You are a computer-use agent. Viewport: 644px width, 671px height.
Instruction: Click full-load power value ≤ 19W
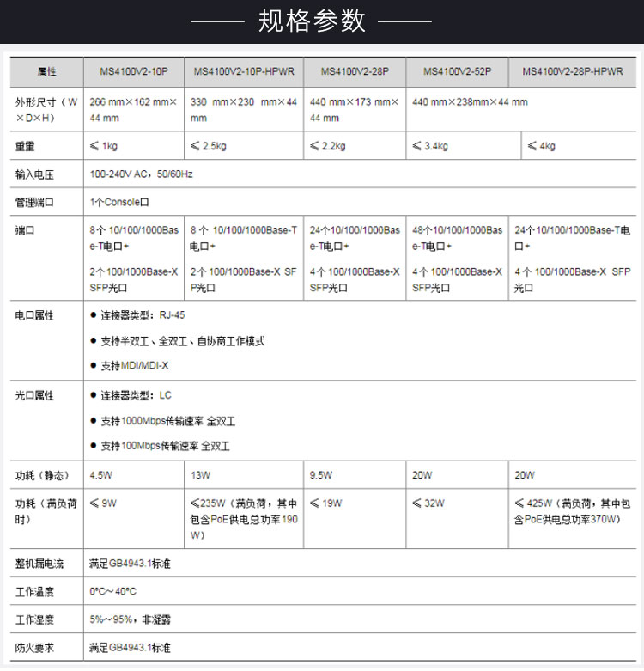(325, 503)
